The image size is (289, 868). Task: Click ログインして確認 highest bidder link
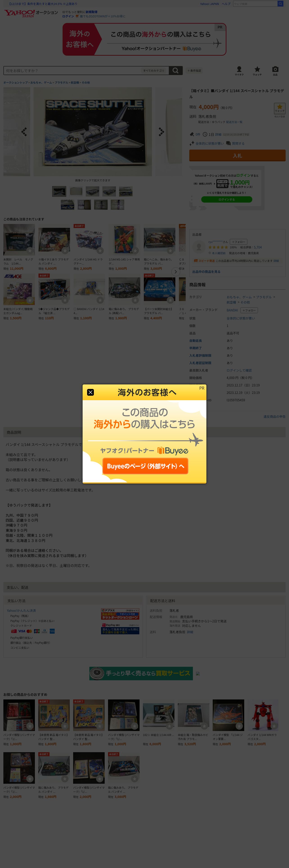239,370
